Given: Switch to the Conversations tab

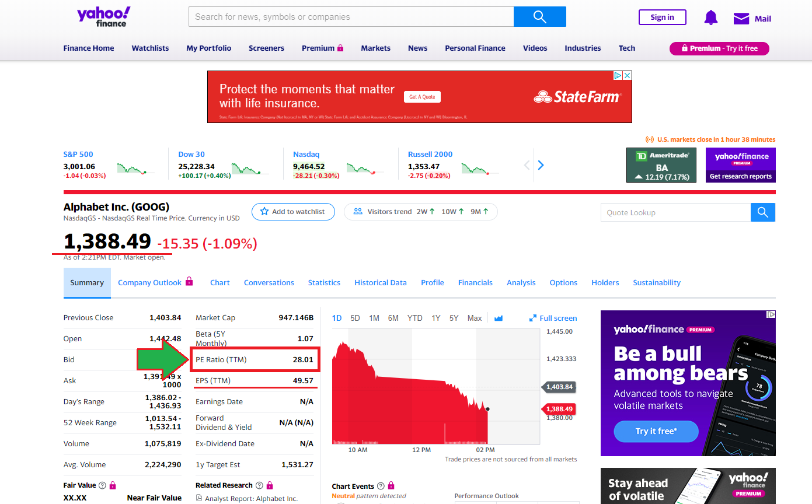Looking at the screenshot, I should 269,282.
